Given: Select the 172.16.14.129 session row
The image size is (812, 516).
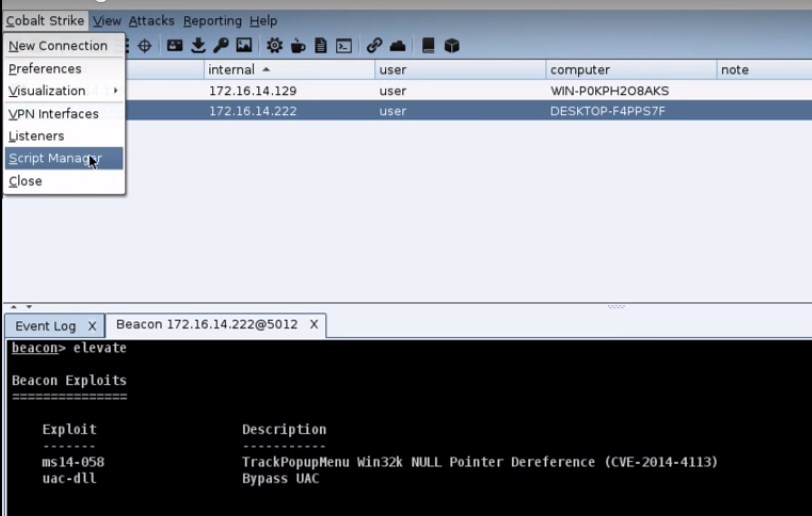Looking at the screenshot, I should pos(469,91).
